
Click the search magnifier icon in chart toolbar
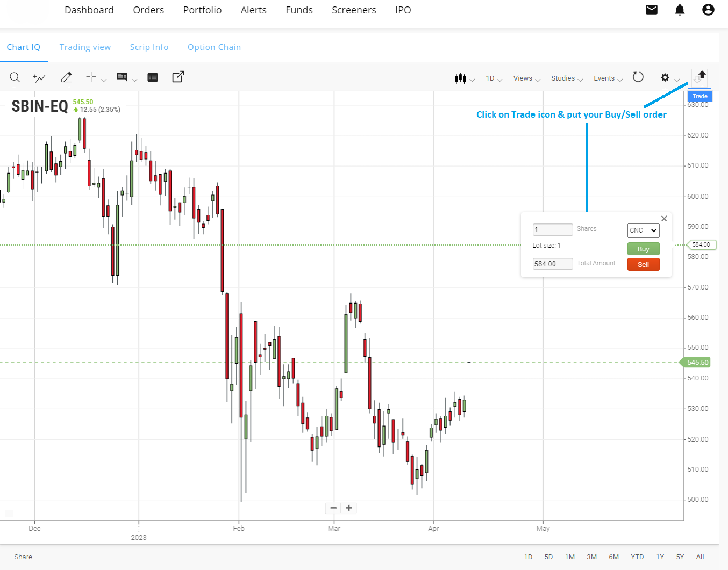15,77
